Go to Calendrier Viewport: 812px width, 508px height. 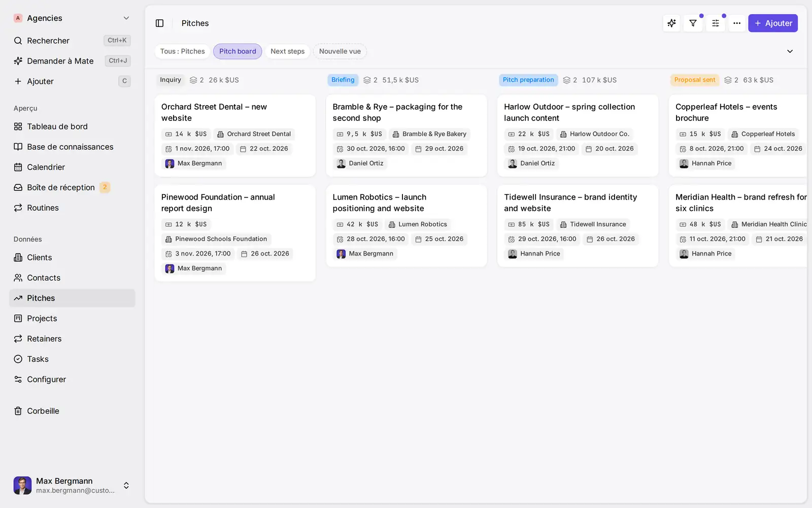pos(72,167)
